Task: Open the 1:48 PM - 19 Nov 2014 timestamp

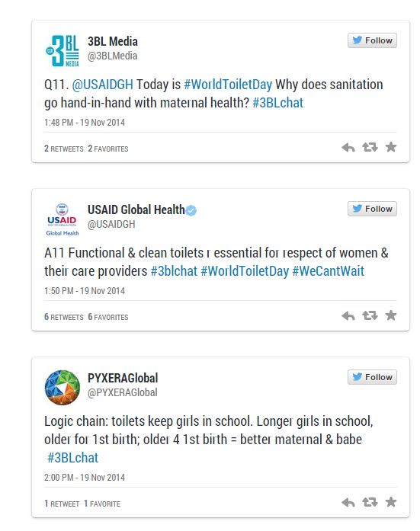Action: 85,122
